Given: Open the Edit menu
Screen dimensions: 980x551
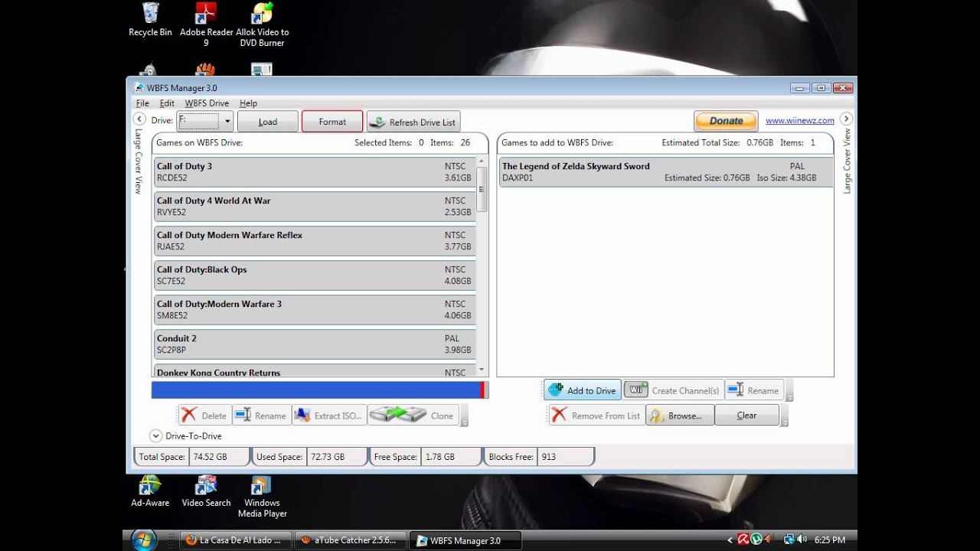Looking at the screenshot, I should coord(167,103).
